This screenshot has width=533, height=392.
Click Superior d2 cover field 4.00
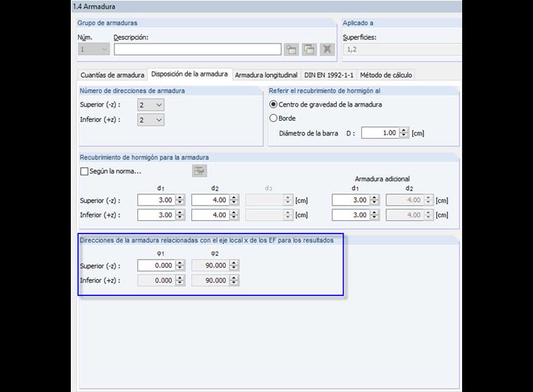(x=210, y=201)
